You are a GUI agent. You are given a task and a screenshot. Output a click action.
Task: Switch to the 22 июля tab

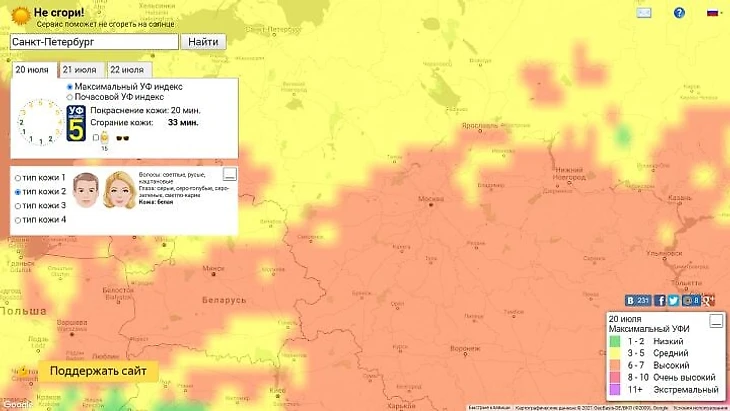coord(128,70)
